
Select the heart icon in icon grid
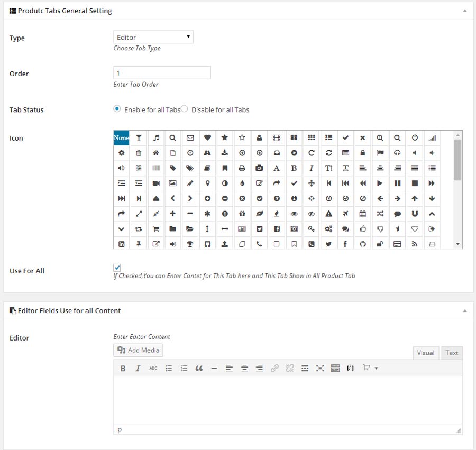click(207, 138)
